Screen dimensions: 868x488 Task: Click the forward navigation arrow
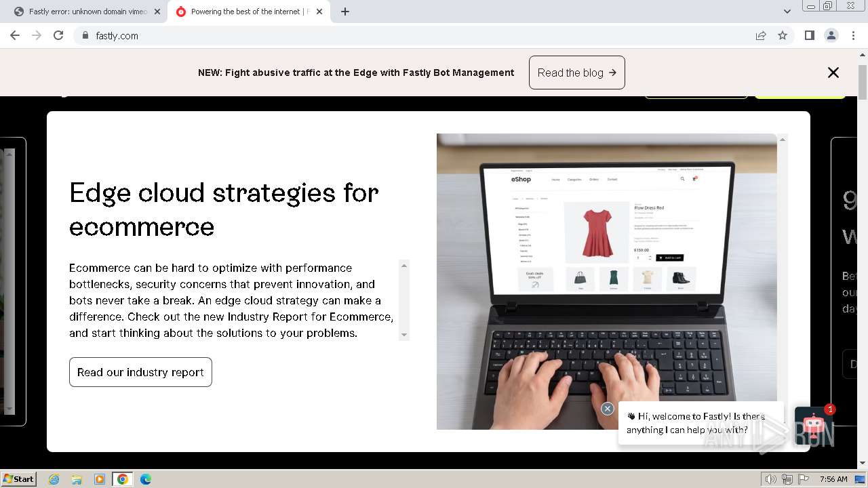pyautogui.click(x=37, y=35)
